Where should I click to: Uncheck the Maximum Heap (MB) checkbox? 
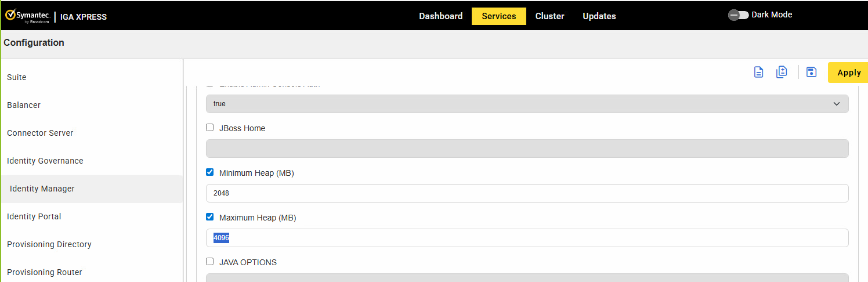pos(210,217)
